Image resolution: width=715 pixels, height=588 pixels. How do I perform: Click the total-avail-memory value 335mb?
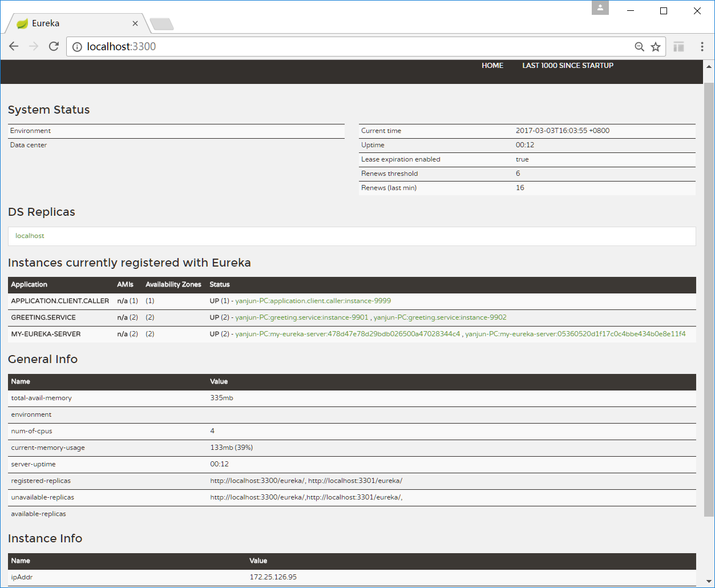221,398
